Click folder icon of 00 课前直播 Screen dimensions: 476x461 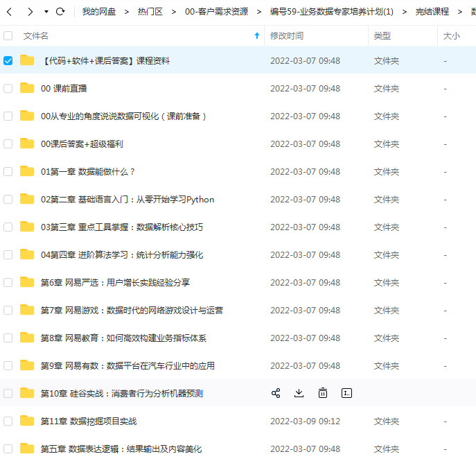[x=27, y=88]
